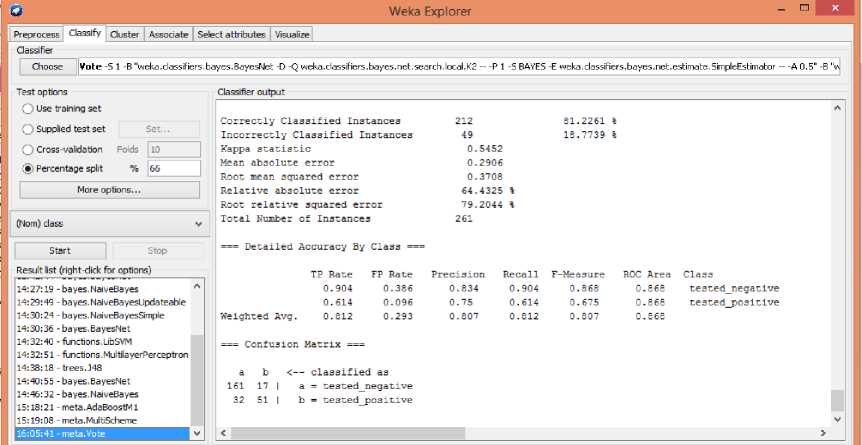Screen dimensions: 862x445
Task: Choose the Supplied test set radio button
Action: click(28, 129)
